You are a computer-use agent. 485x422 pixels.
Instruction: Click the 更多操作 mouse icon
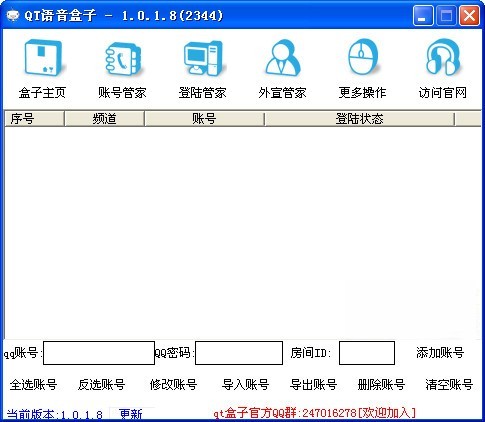click(362, 57)
